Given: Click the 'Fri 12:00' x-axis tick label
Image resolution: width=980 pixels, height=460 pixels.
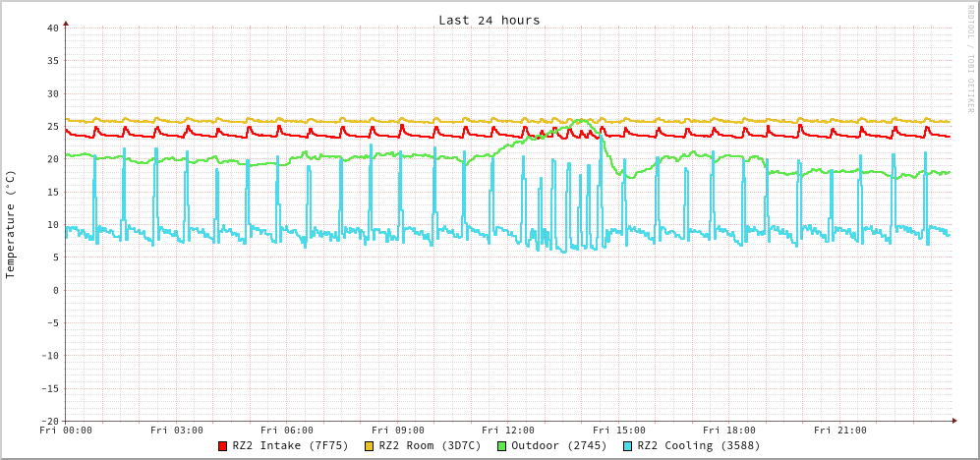Looking at the screenshot, I should point(508,431).
